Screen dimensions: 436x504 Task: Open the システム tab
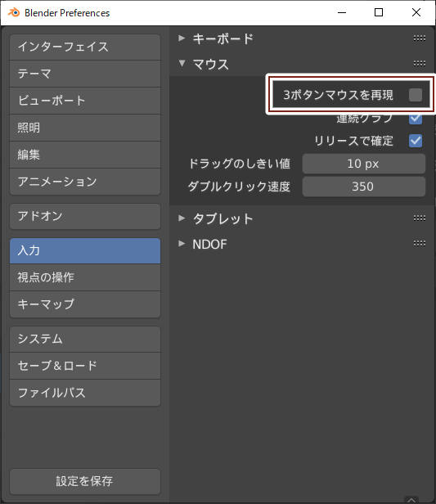tap(85, 339)
